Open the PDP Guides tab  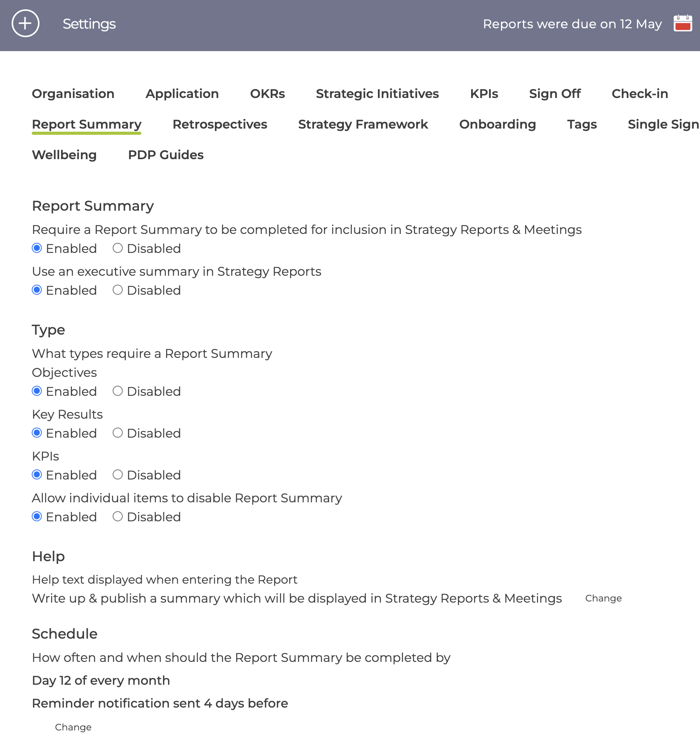point(166,155)
